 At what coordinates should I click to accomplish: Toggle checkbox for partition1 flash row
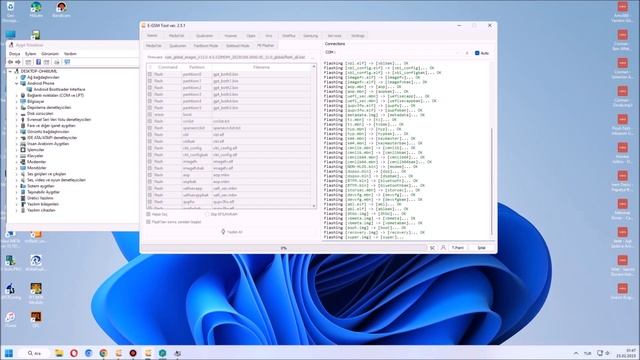pyautogui.click(x=150, y=81)
